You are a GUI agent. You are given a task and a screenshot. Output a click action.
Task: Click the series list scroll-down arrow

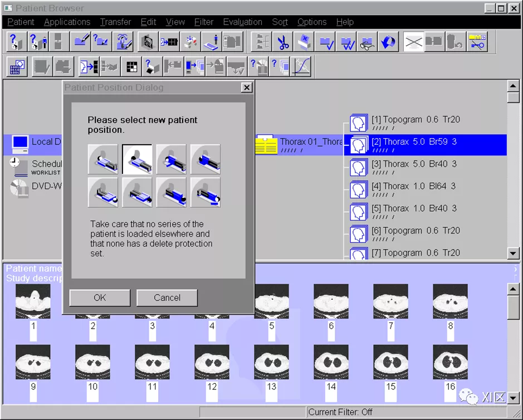(514, 253)
